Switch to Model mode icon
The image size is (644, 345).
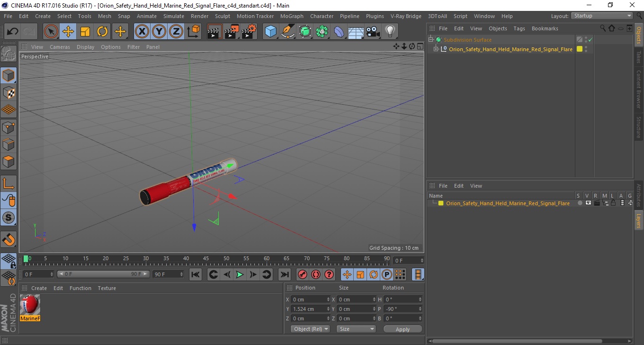(9, 75)
